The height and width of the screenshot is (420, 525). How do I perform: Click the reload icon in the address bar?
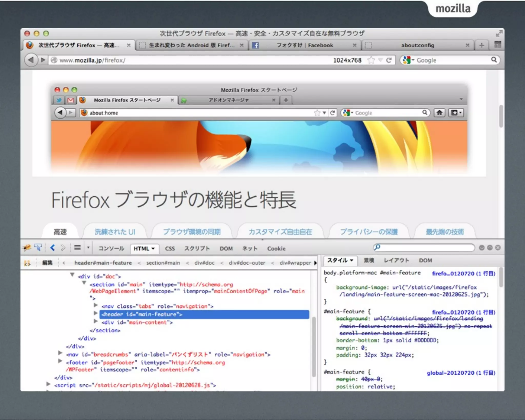tap(389, 60)
